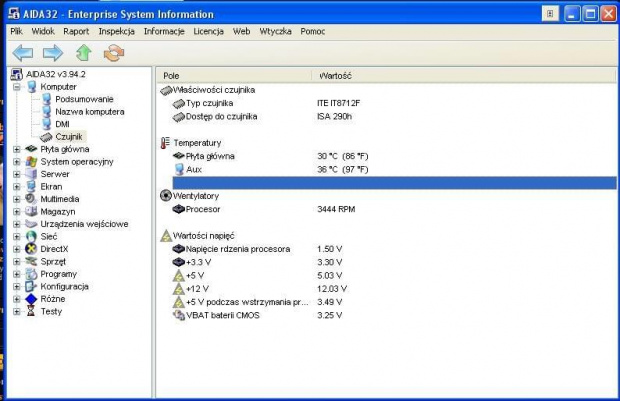Open the Web menu
The image size is (620, 401).
[x=241, y=31]
